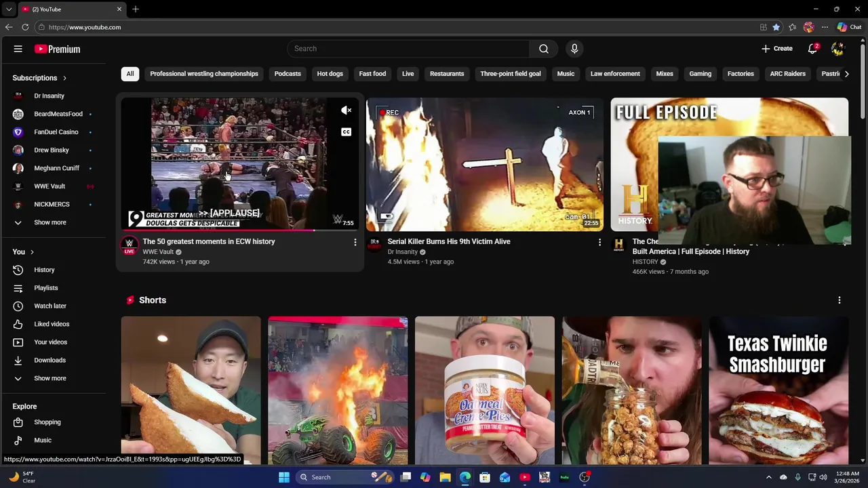The height and width of the screenshot is (488, 868).
Task: Open File Explorer from the taskbar
Action: tap(445, 477)
